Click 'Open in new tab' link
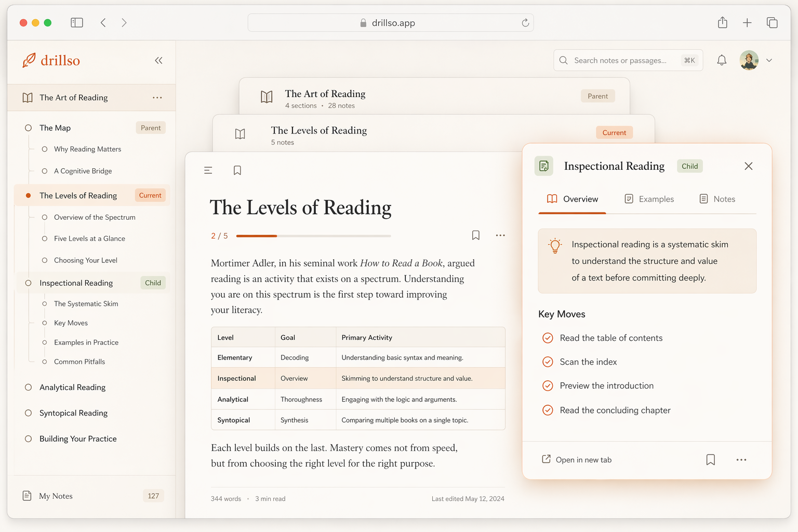798x532 pixels. pyautogui.click(x=577, y=460)
